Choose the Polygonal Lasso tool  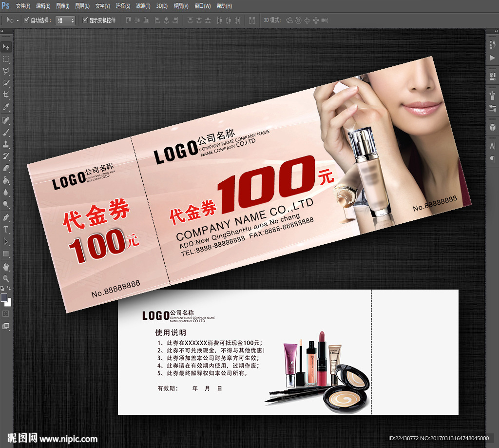coord(6,71)
